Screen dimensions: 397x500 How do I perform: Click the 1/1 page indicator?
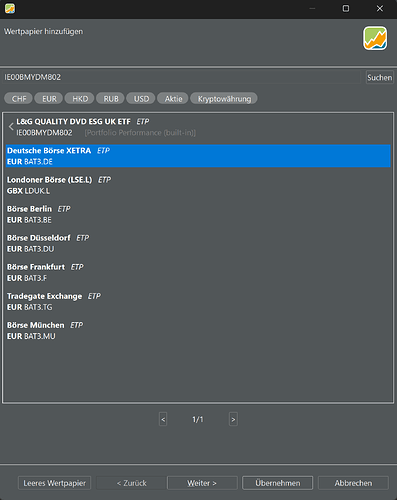pos(198,419)
